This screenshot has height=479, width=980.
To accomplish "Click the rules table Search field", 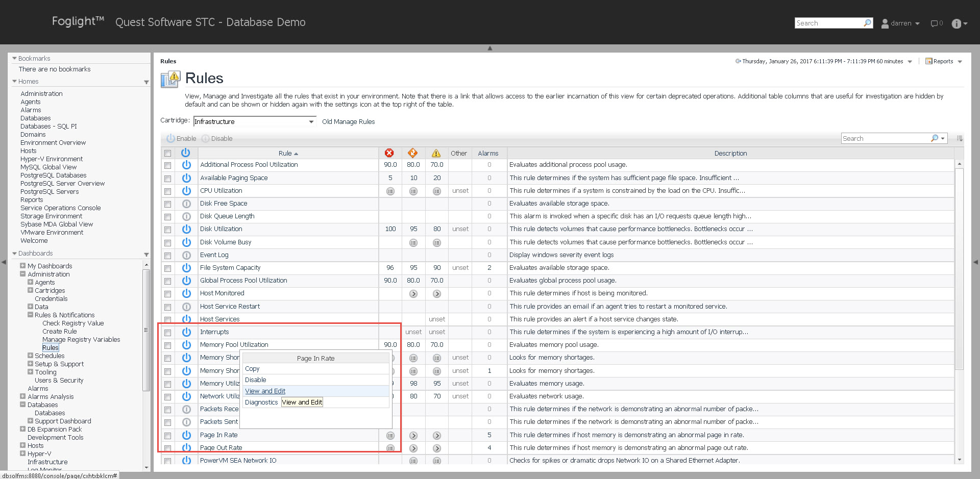I will point(886,138).
